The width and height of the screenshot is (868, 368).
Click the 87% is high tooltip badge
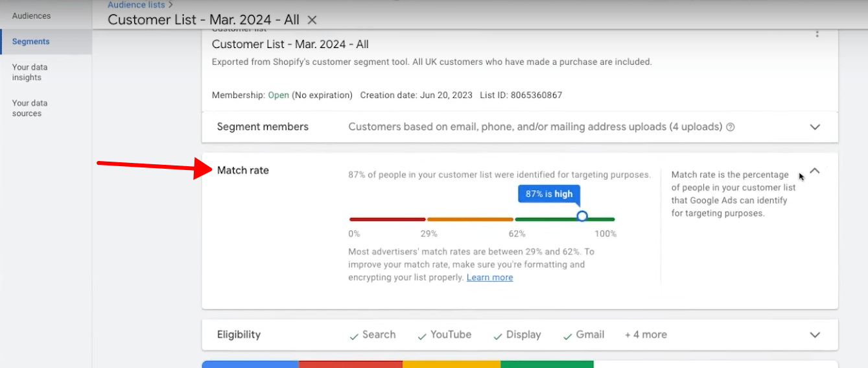[x=549, y=194]
